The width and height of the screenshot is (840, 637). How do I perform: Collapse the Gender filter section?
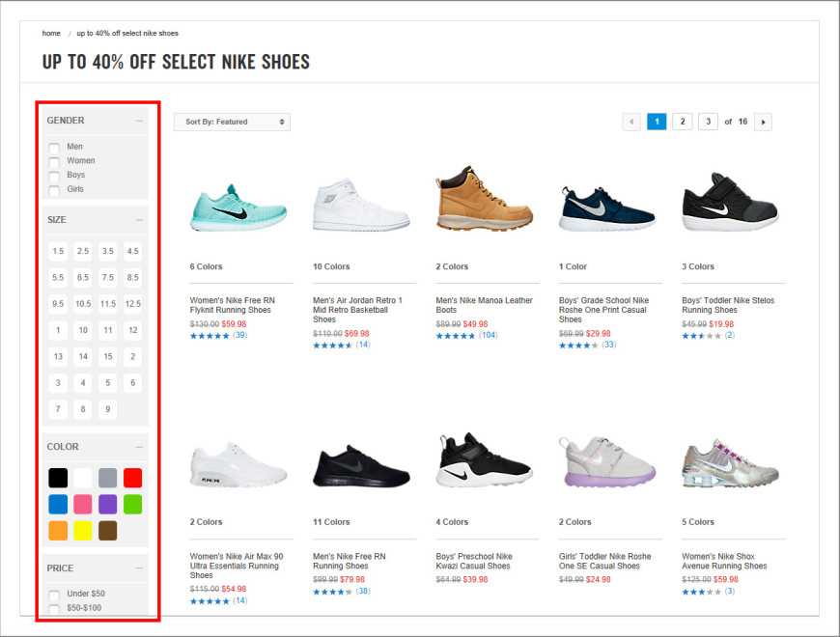[139, 121]
